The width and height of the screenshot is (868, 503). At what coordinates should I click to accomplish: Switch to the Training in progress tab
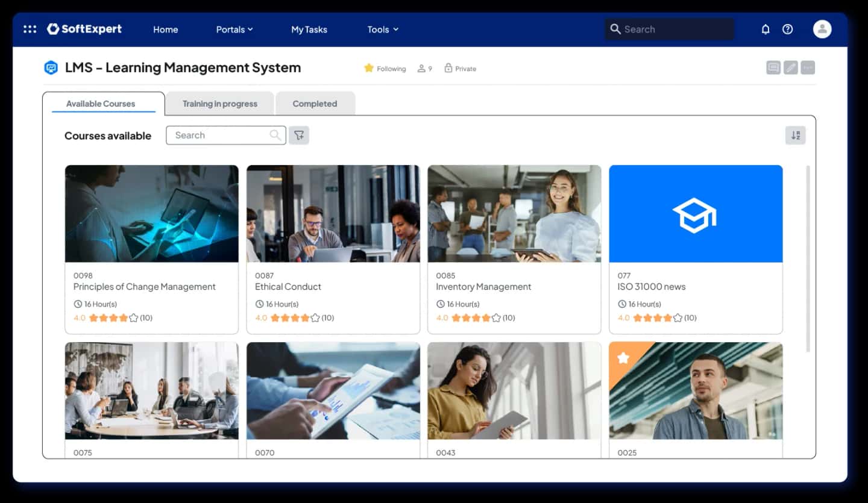[x=220, y=104]
